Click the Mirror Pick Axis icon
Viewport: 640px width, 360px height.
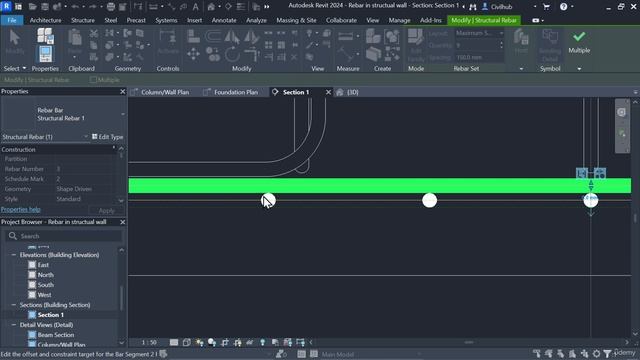tap(232, 37)
